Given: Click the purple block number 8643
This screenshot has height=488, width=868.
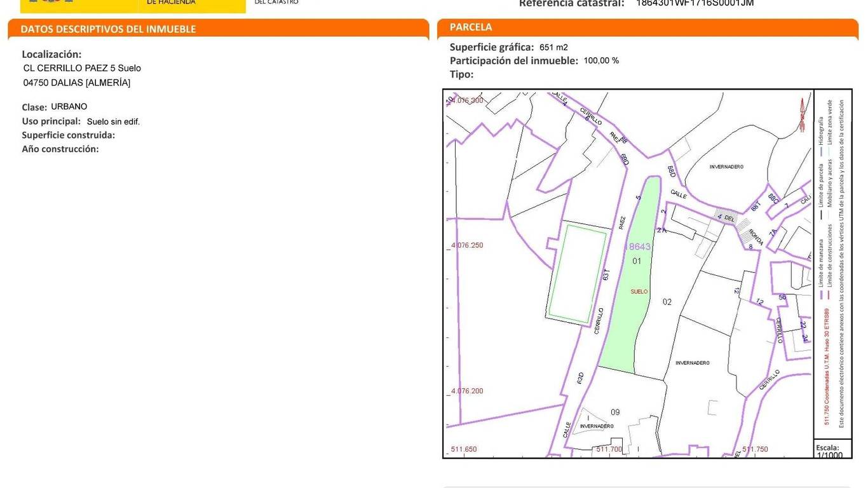Looking at the screenshot, I should pos(639,247).
